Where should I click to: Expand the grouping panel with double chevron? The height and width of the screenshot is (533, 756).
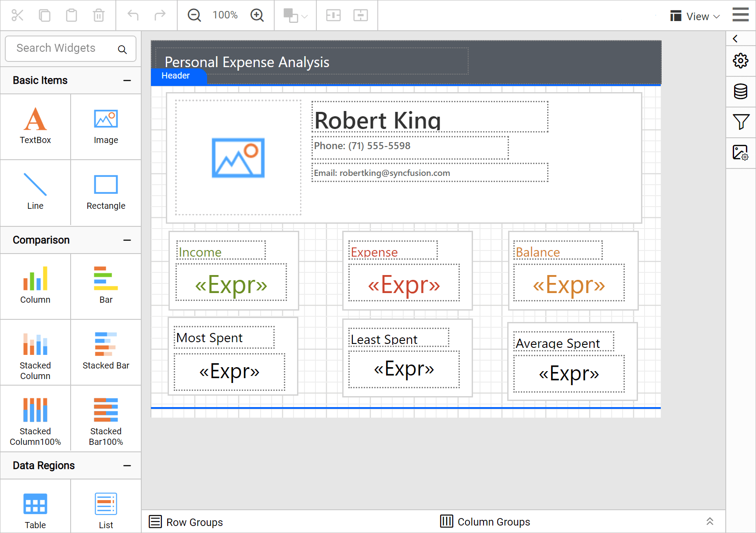coord(709,522)
